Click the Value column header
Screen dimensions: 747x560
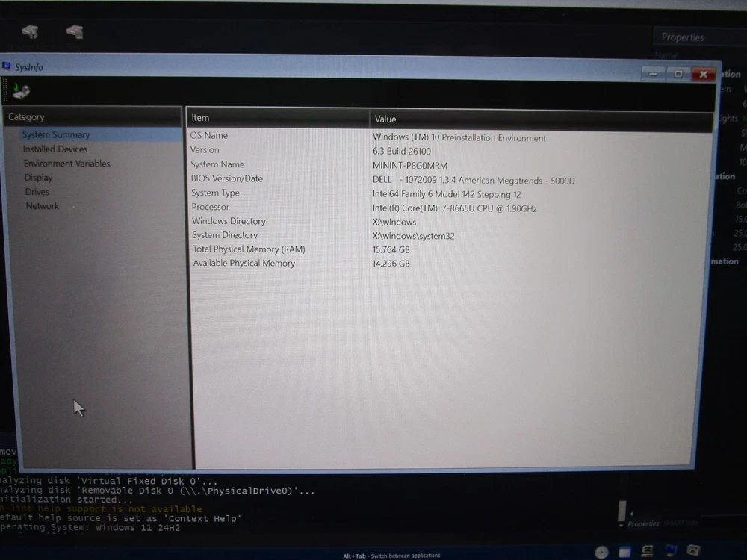tap(538, 119)
